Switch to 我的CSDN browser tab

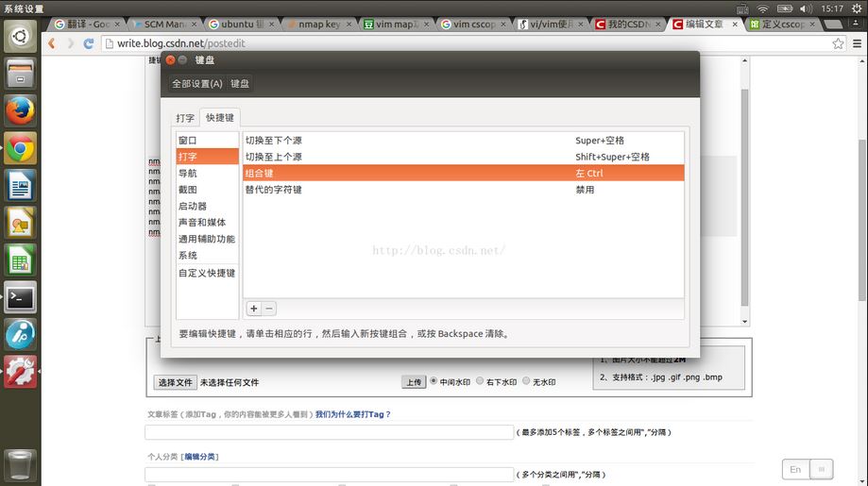[x=628, y=25]
